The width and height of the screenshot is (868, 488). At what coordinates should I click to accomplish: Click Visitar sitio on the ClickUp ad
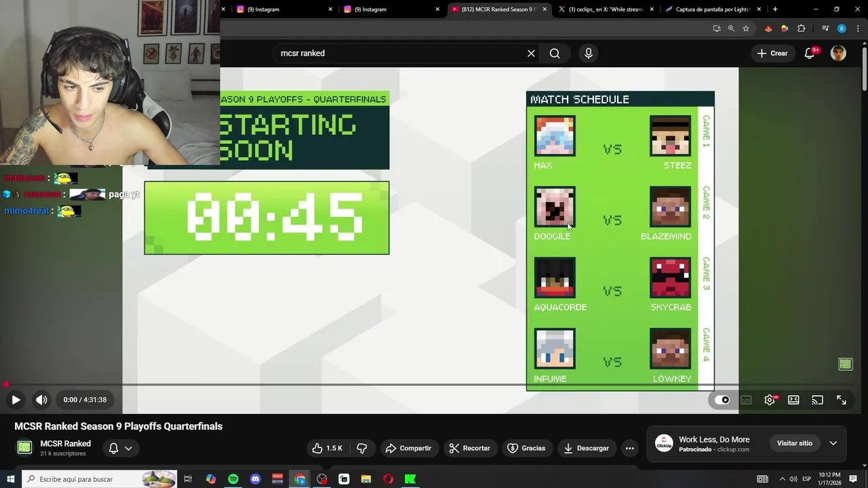point(794,443)
